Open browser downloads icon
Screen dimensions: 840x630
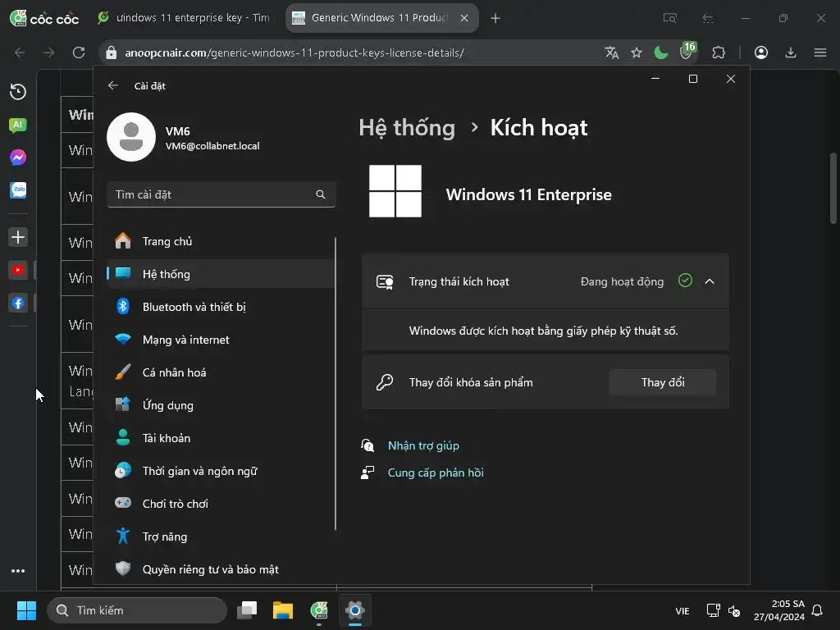(790, 52)
